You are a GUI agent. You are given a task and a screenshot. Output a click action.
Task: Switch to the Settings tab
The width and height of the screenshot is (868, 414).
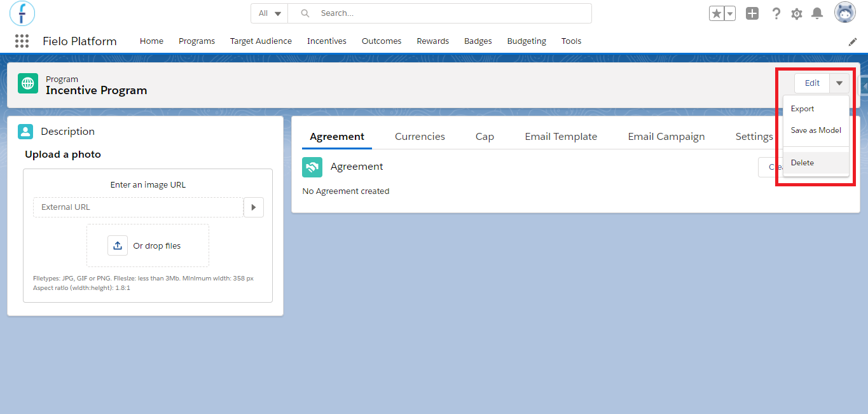pyautogui.click(x=754, y=137)
